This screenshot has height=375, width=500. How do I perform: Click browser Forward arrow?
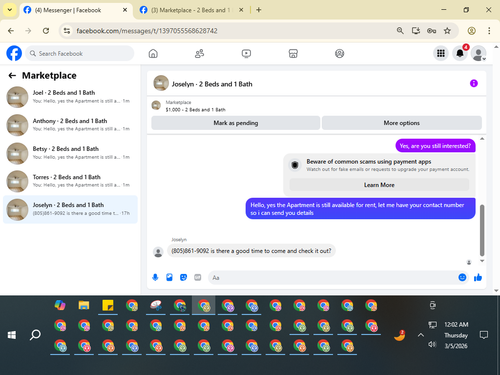tap(28, 31)
